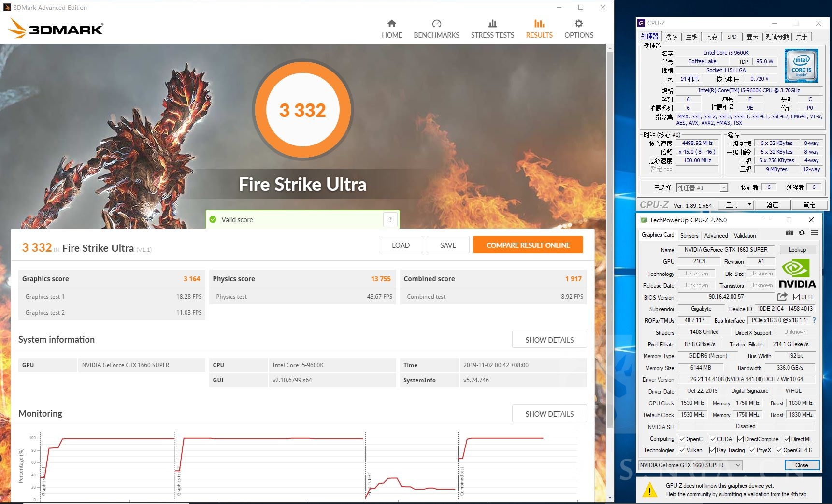Refresh GPU-Z data with refresh icon
Image resolution: width=832 pixels, height=504 pixels.
point(802,233)
